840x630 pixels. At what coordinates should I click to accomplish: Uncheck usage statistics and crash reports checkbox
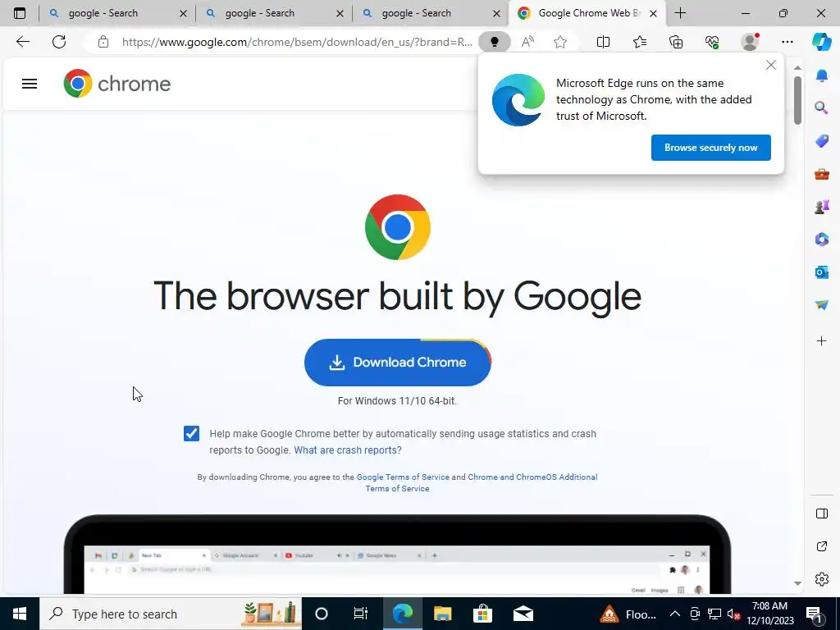coord(191,433)
